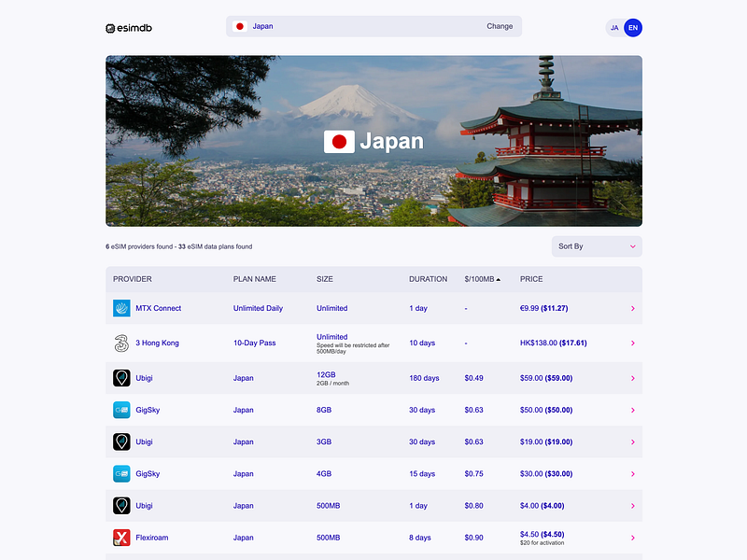This screenshot has width=747, height=560.
Task: Open GigSky 8GB plan arrow
Action: click(x=633, y=410)
